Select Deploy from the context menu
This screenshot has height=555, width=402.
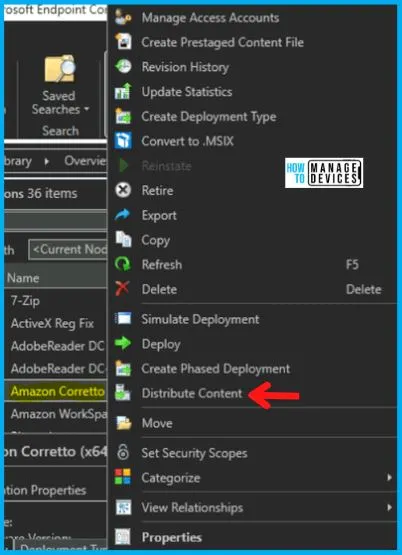[x=161, y=344]
